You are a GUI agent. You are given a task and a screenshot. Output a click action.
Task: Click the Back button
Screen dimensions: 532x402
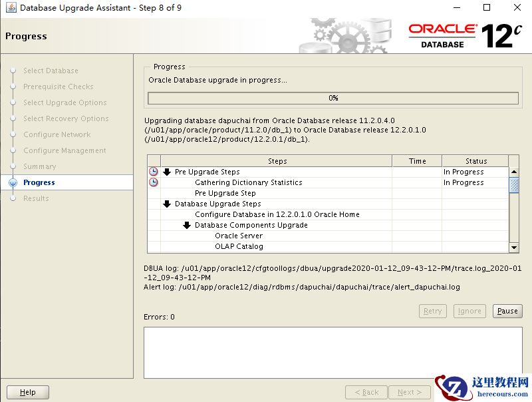[x=366, y=392]
